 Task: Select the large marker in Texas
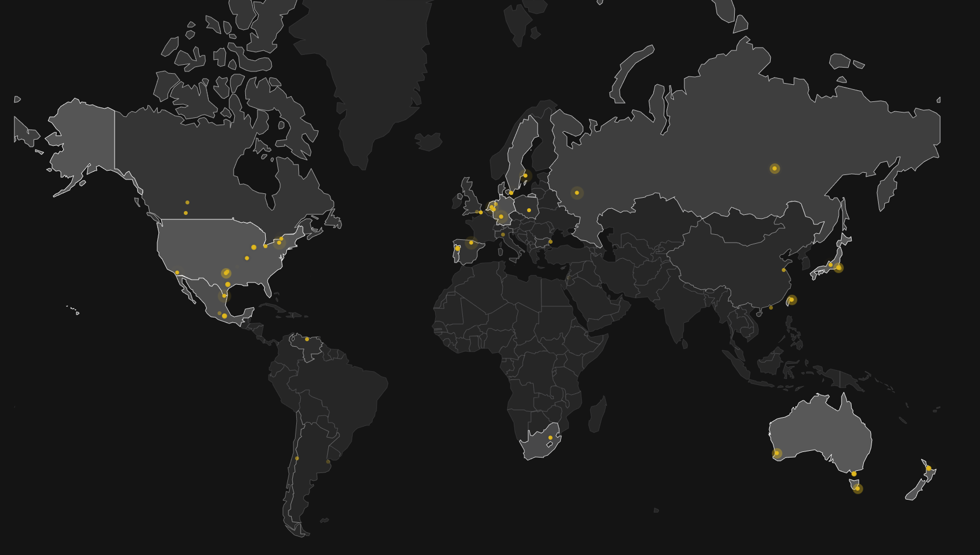tap(226, 273)
